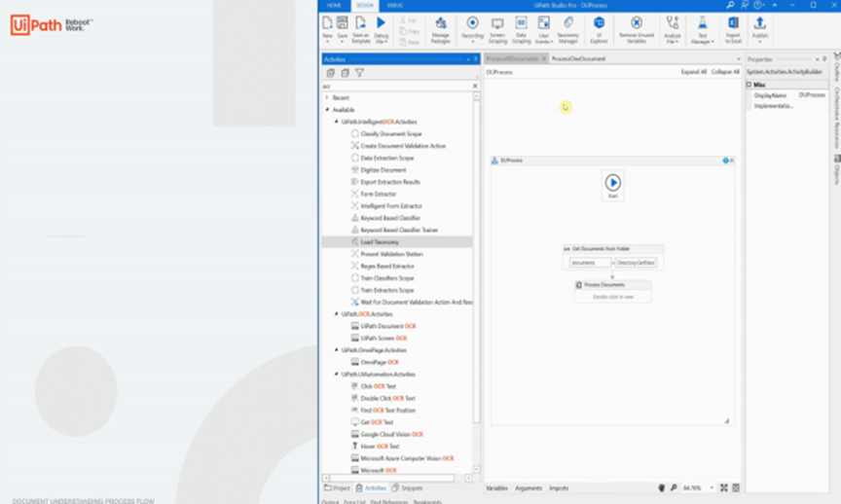The image size is (841, 504).
Task: Select the Digitize Document activity
Action: (383, 170)
